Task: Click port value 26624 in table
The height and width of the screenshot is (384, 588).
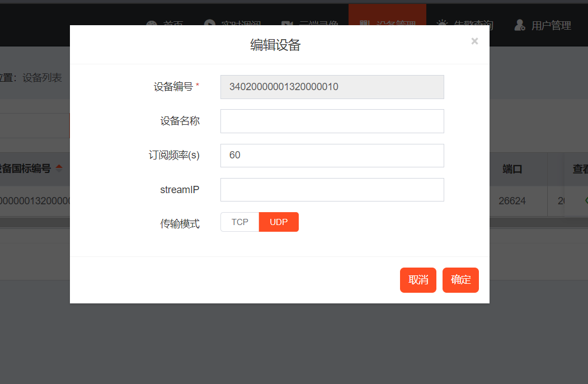Action: (x=512, y=201)
